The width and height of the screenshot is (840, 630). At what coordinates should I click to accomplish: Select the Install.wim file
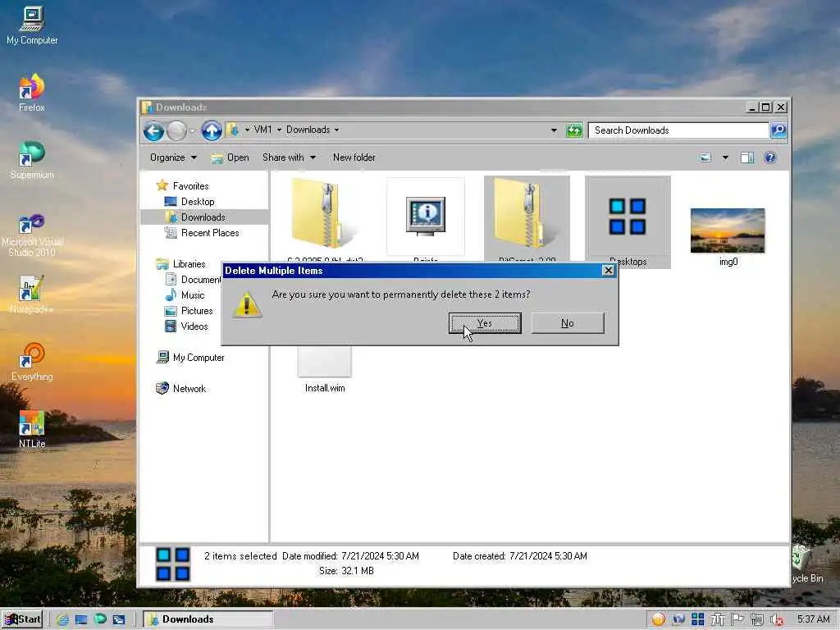[325, 368]
